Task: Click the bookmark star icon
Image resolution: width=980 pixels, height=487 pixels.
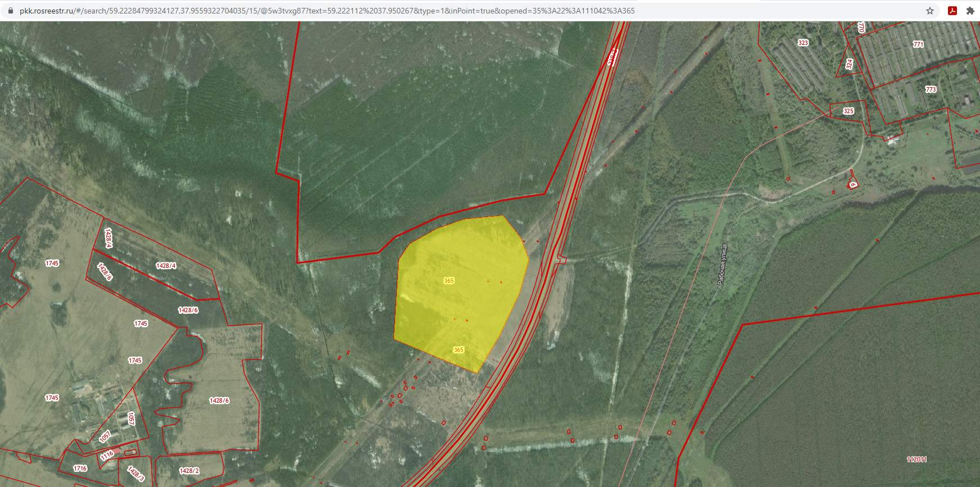Action: click(x=930, y=11)
